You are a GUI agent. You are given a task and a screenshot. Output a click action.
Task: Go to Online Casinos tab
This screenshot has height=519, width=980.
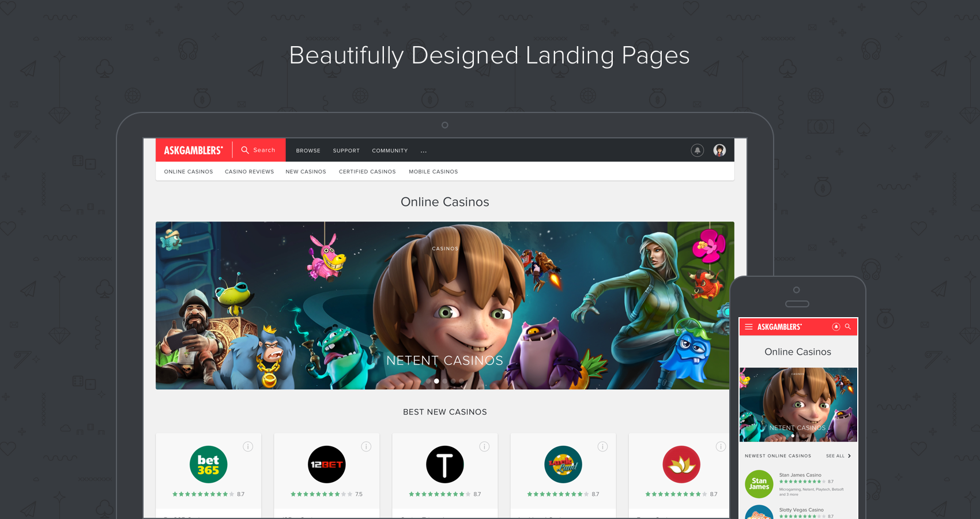pos(189,172)
